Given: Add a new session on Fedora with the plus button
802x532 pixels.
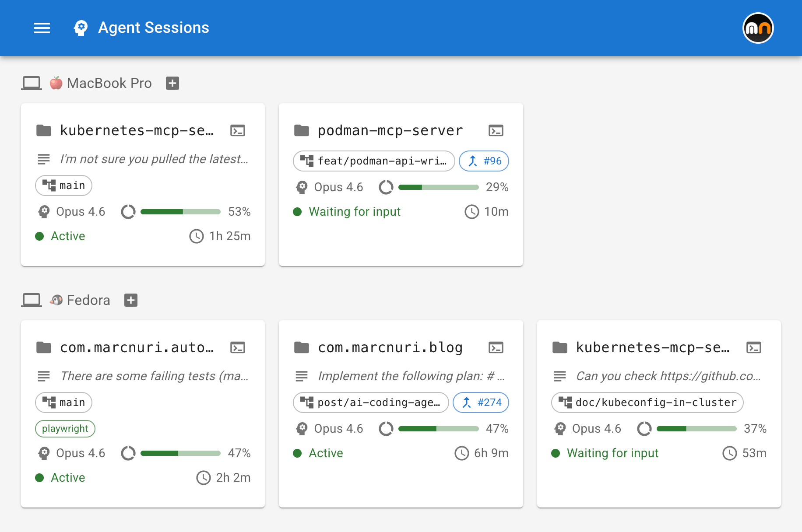Looking at the screenshot, I should [x=130, y=300].
